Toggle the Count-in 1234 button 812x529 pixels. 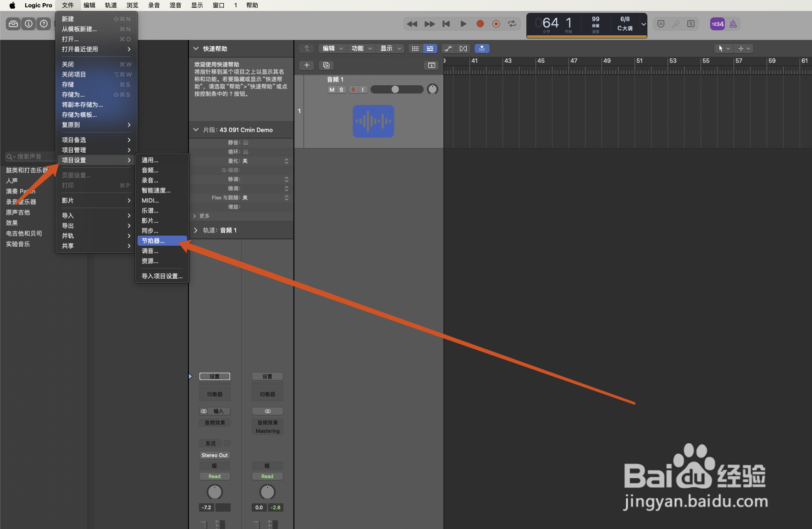(x=718, y=24)
